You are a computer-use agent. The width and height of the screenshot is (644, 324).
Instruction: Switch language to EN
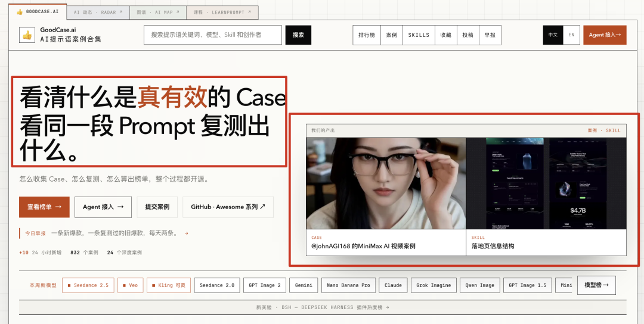(571, 35)
